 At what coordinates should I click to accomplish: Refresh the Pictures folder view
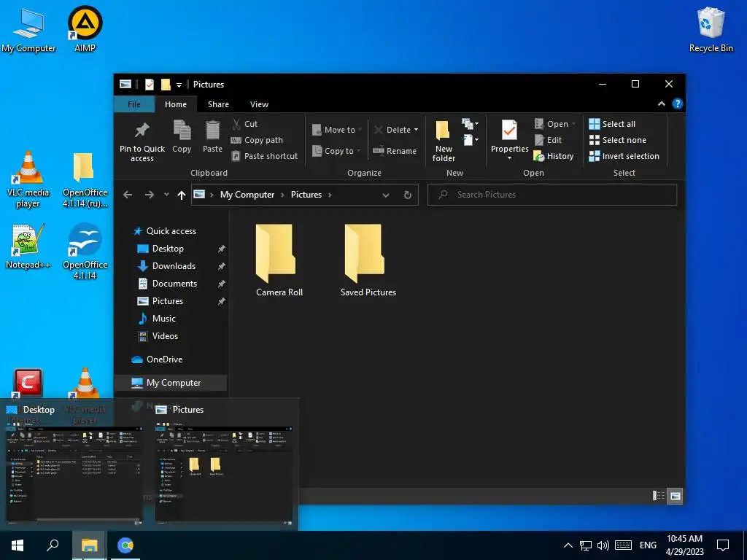click(407, 195)
